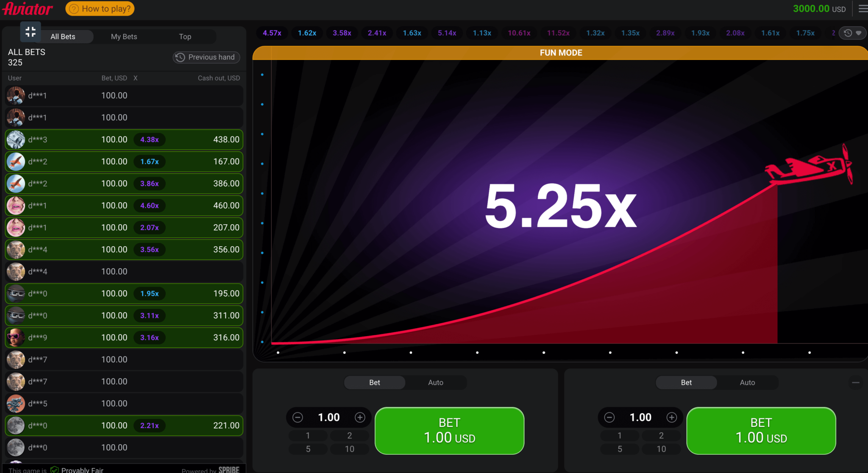Expand the round history dropdown
The width and height of the screenshot is (868, 473).
pyautogui.click(x=853, y=33)
